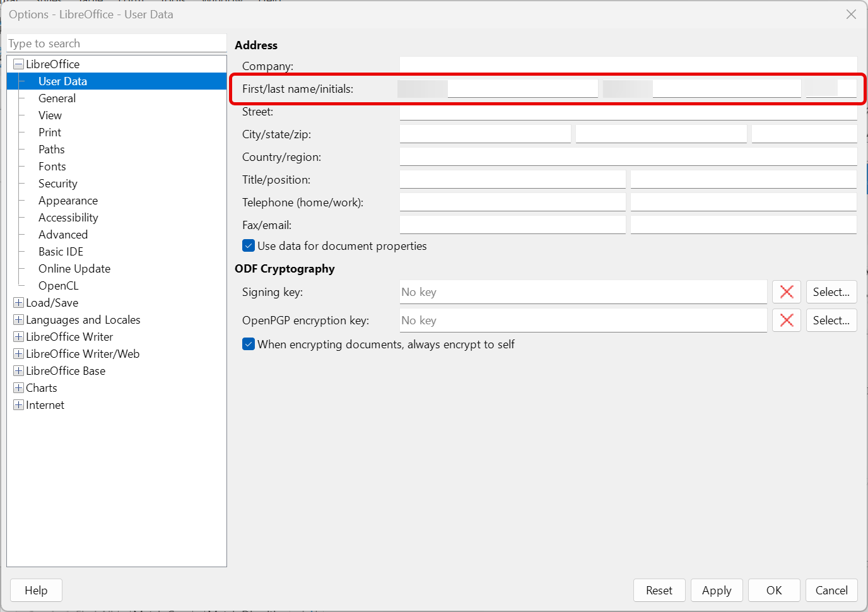Open the Paths options page
The height and width of the screenshot is (612, 868).
click(x=52, y=150)
